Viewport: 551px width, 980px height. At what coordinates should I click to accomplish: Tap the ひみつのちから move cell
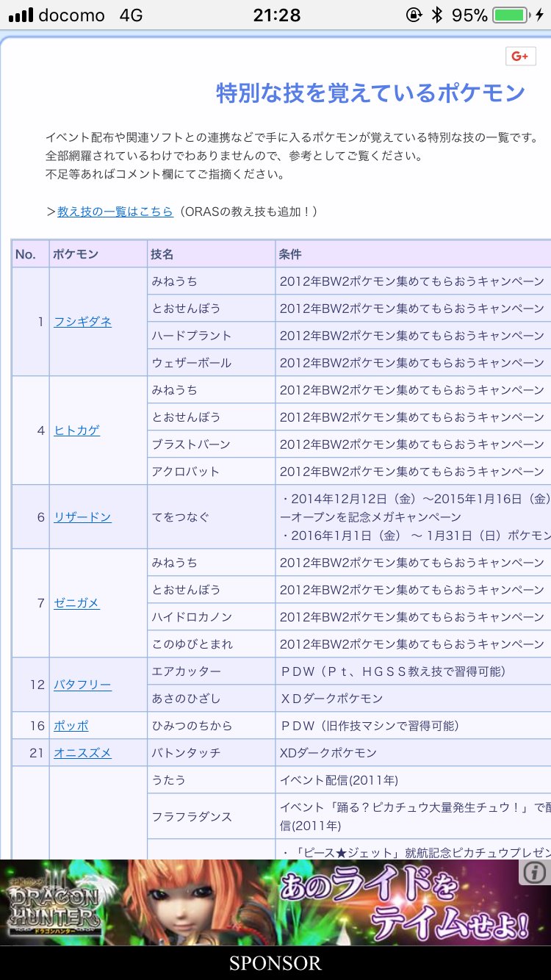[x=211, y=726]
